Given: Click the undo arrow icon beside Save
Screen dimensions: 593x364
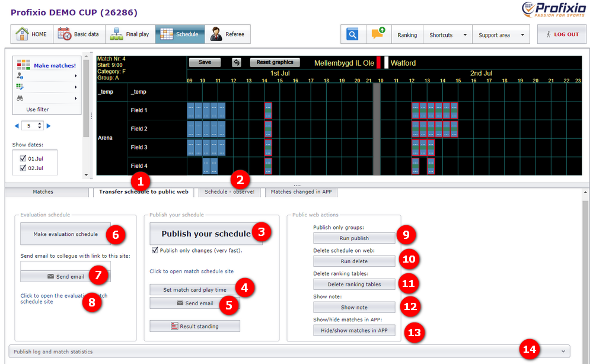Looking at the screenshot, I should [237, 62].
